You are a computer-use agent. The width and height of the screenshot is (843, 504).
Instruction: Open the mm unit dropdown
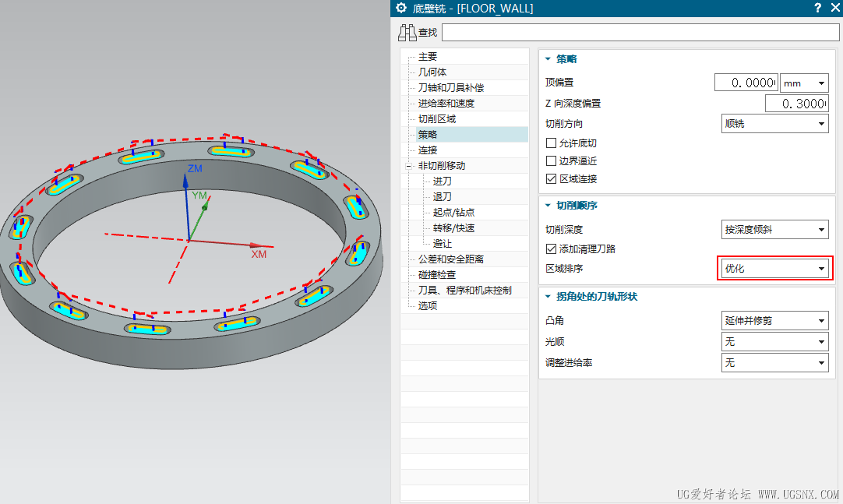tap(804, 83)
